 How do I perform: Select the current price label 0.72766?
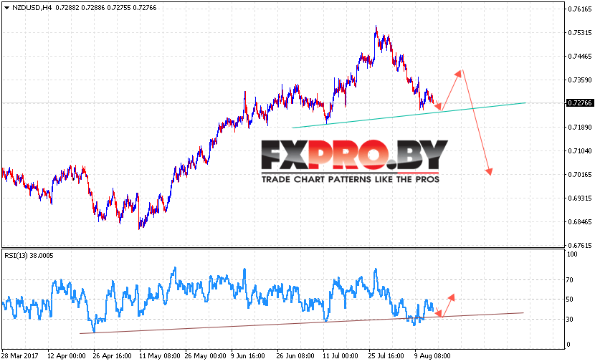tap(579, 103)
